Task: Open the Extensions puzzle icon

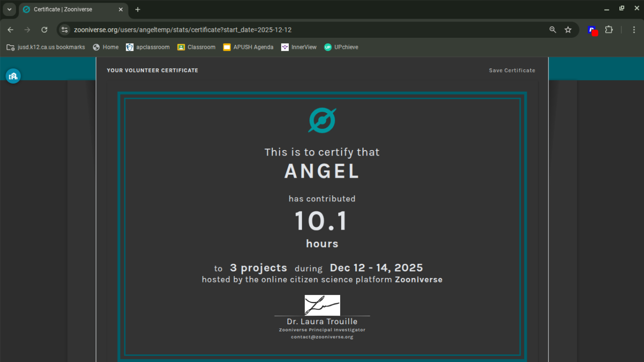Action: click(609, 30)
